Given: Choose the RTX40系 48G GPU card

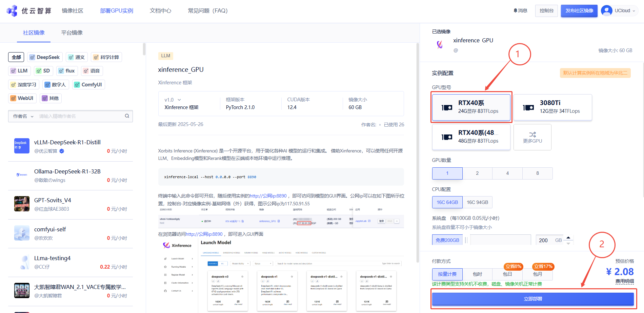Looking at the screenshot, I should (471, 137).
